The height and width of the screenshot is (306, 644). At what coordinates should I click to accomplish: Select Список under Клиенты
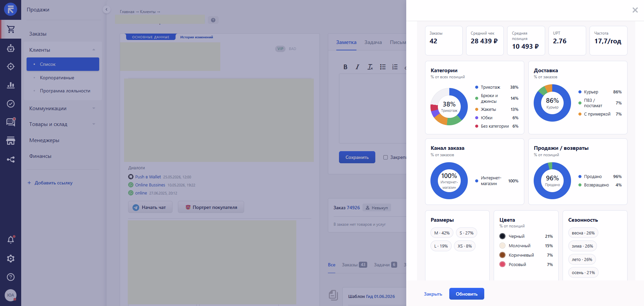point(63,64)
